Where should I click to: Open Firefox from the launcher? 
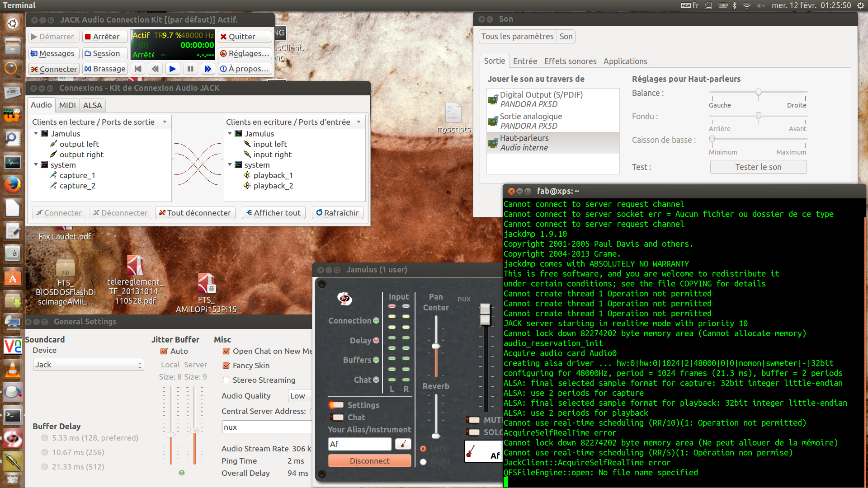coord(12,184)
